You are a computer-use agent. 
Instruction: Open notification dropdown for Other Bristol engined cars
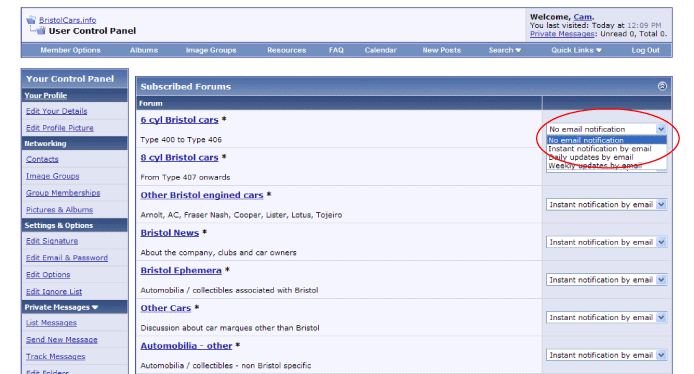pos(606,204)
